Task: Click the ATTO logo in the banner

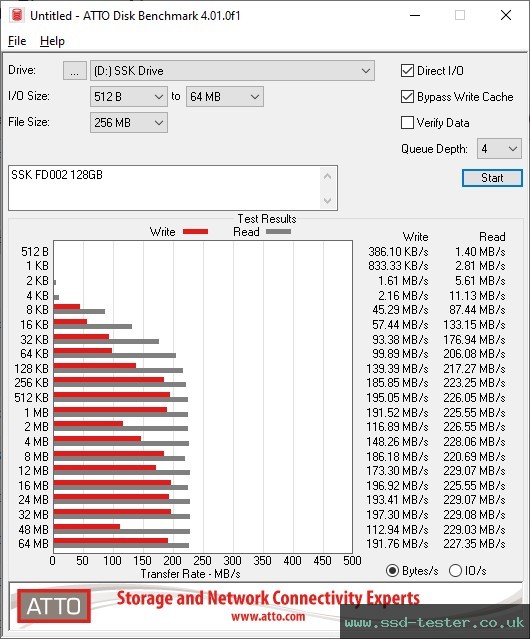Action: click(53, 606)
